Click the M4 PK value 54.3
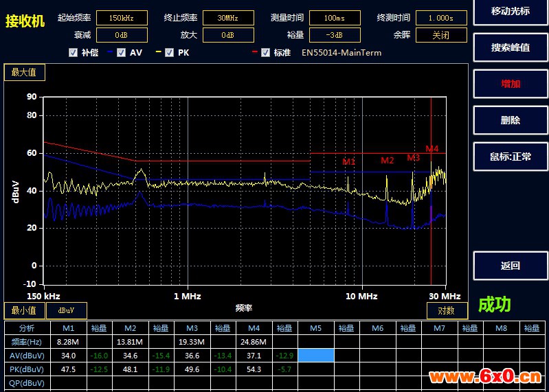549x392 pixels. [x=254, y=369]
